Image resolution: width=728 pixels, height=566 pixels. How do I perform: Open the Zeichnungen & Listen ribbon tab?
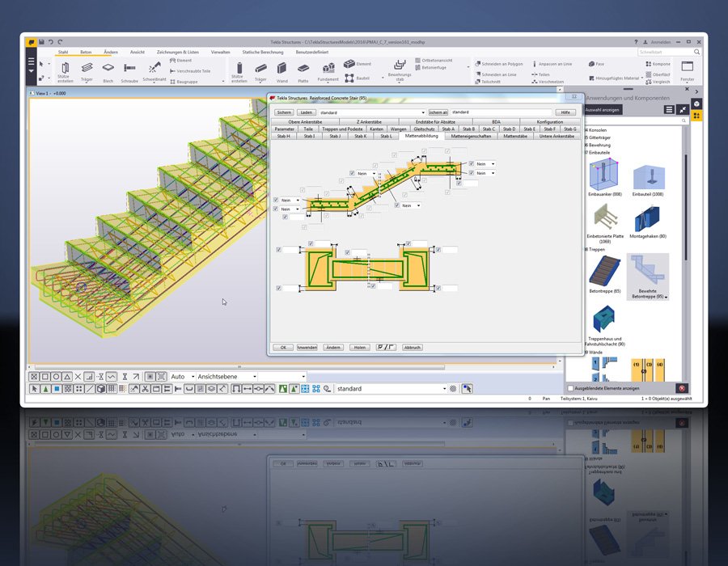click(x=177, y=52)
